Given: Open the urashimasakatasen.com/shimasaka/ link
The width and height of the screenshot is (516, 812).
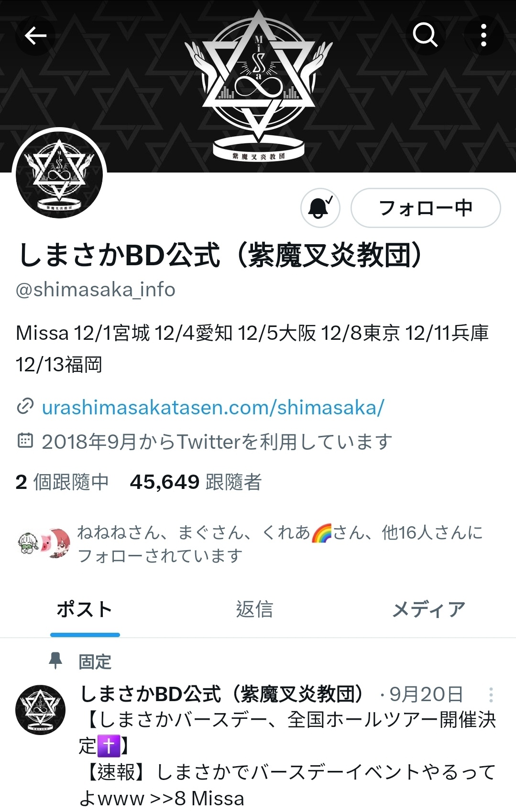Looking at the screenshot, I should coord(213,407).
